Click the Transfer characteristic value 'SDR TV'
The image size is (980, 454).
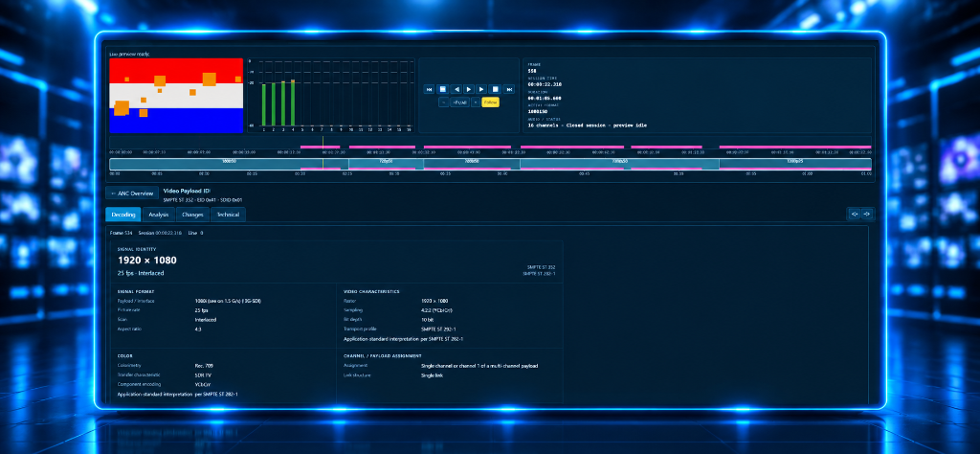(203, 375)
